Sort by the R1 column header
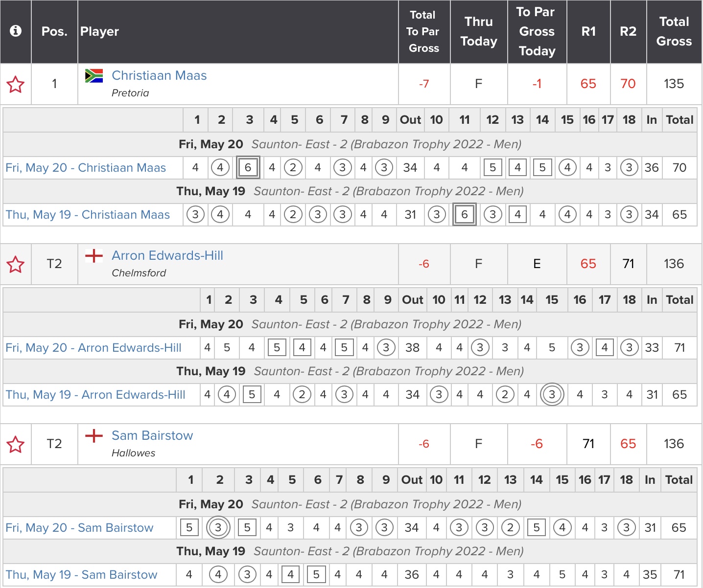 (588, 32)
